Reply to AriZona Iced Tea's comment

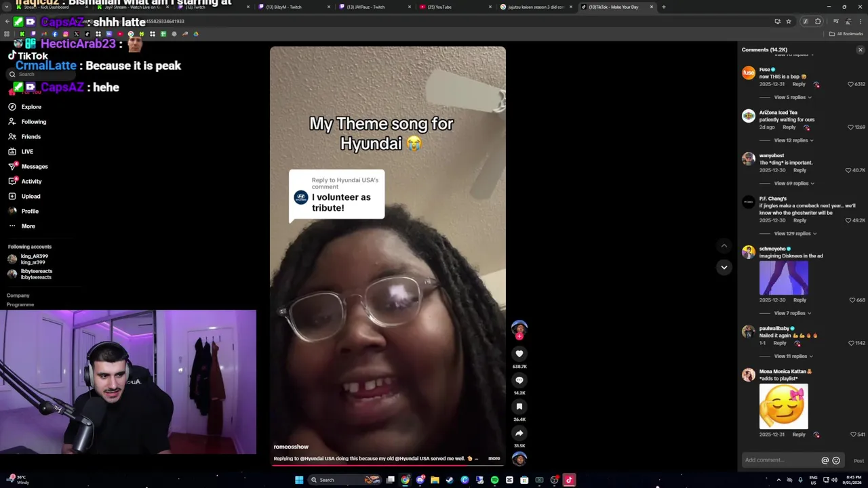pos(789,127)
